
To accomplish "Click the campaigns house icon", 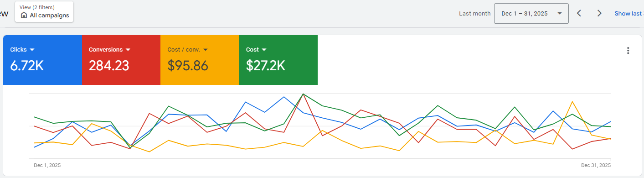I will 24,16.
